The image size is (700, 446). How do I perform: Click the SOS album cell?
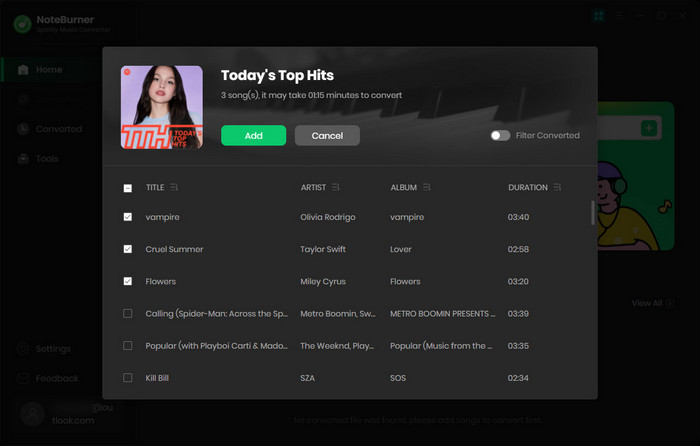coord(398,378)
